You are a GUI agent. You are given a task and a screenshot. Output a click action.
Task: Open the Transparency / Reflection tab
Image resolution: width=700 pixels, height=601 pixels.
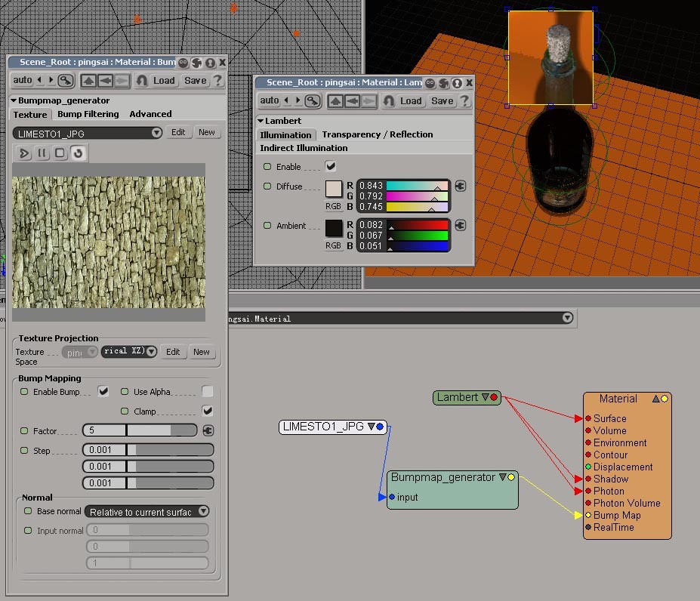pyautogui.click(x=378, y=134)
